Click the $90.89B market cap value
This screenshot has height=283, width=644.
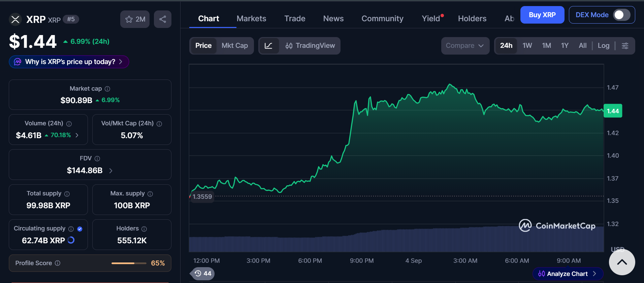(x=76, y=100)
